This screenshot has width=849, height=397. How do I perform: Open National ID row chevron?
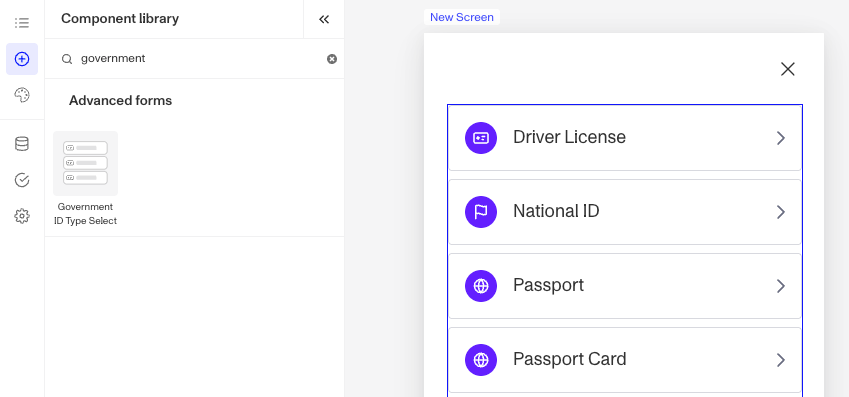click(781, 212)
